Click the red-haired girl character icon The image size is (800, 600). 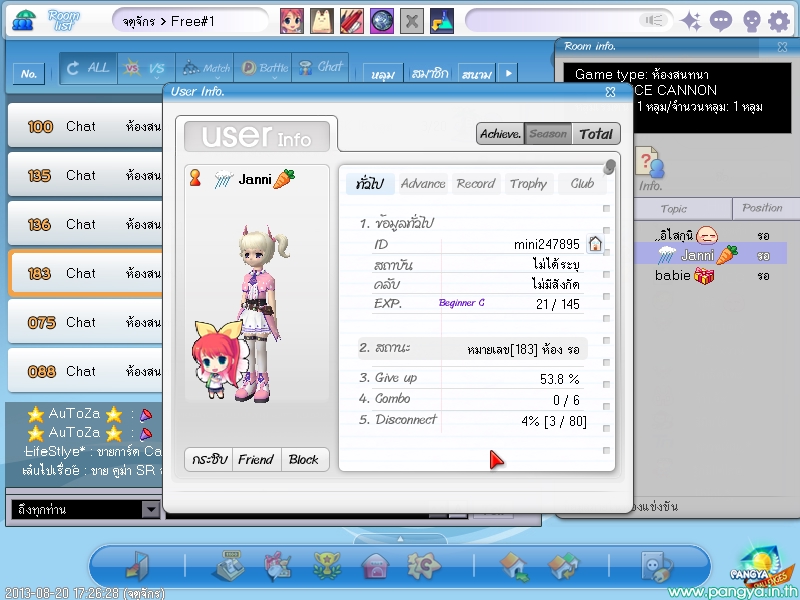292,21
